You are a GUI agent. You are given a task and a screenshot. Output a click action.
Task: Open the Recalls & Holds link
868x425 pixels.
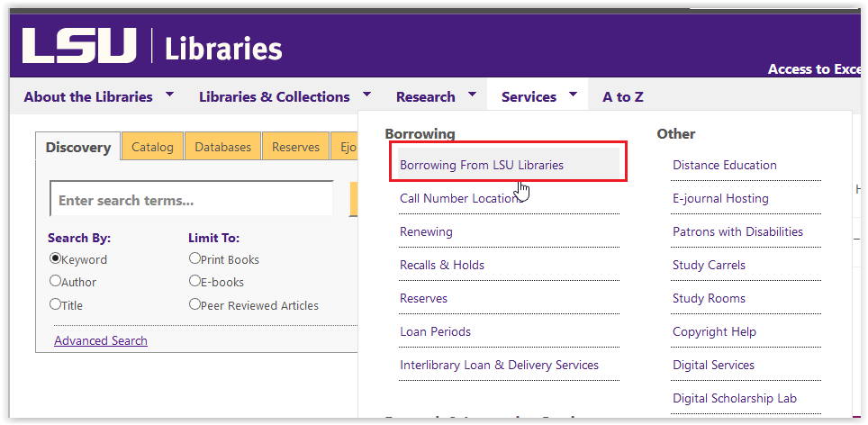click(x=442, y=265)
